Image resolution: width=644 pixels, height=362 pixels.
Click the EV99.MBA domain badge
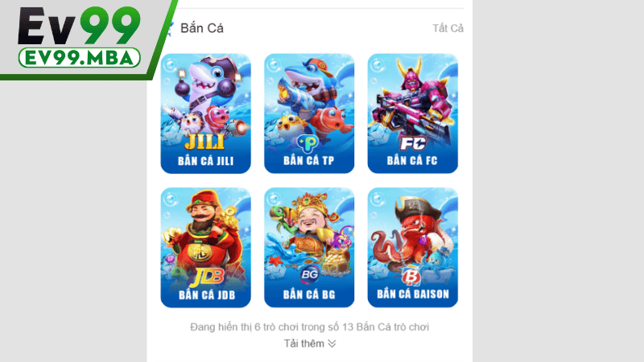(x=79, y=58)
